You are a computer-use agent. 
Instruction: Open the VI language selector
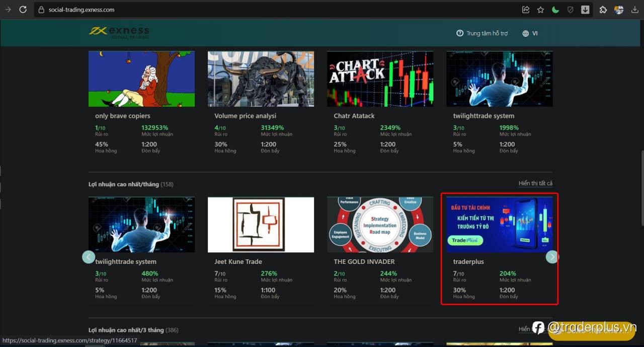[x=530, y=33]
